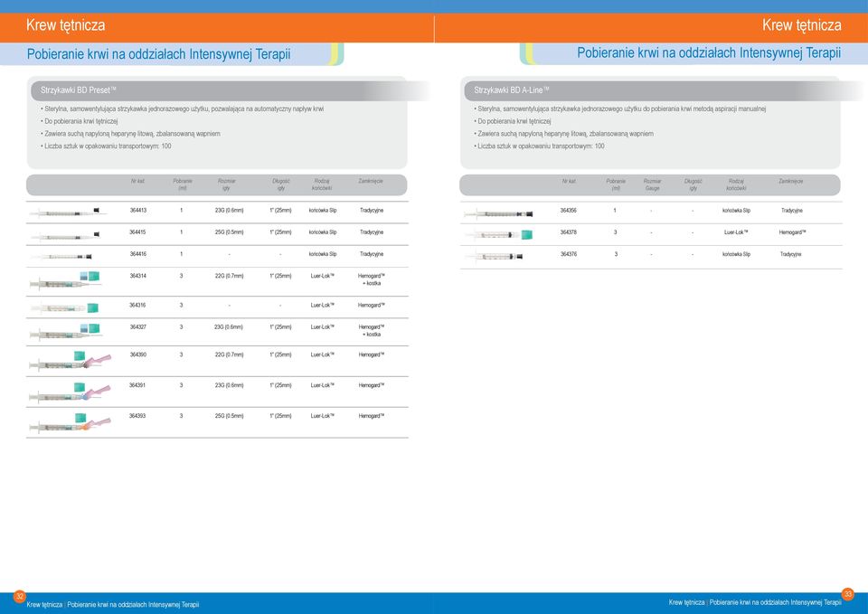Click "końcówka Slip" in row 364376
The image size is (868, 614).
point(736,254)
